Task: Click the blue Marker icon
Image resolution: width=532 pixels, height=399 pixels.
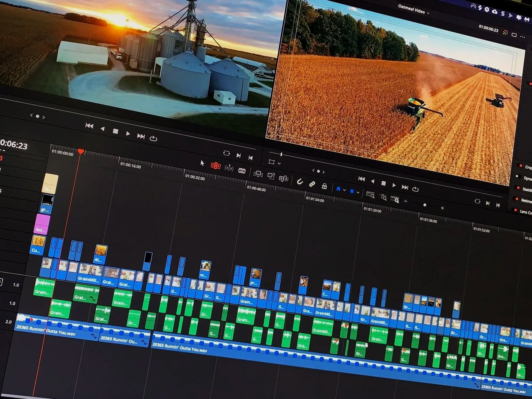Action: 352,191
